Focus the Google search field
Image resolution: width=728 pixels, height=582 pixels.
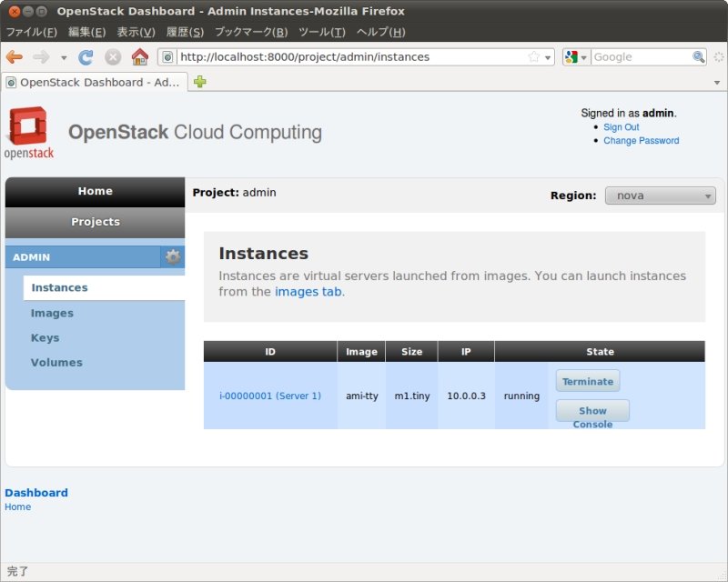(642, 57)
